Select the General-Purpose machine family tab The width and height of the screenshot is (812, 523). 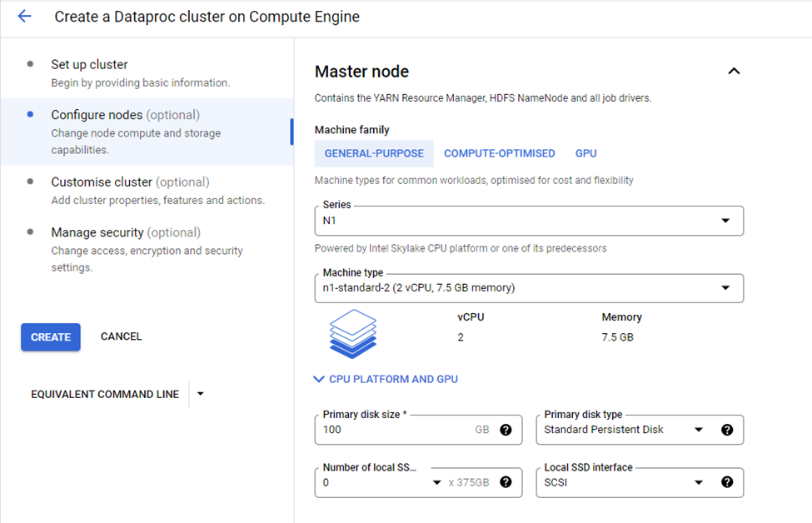pyautogui.click(x=374, y=153)
